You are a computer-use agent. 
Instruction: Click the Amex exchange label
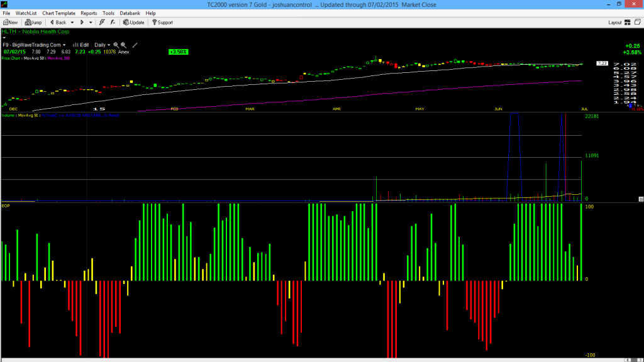pyautogui.click(x=124, y=52)
